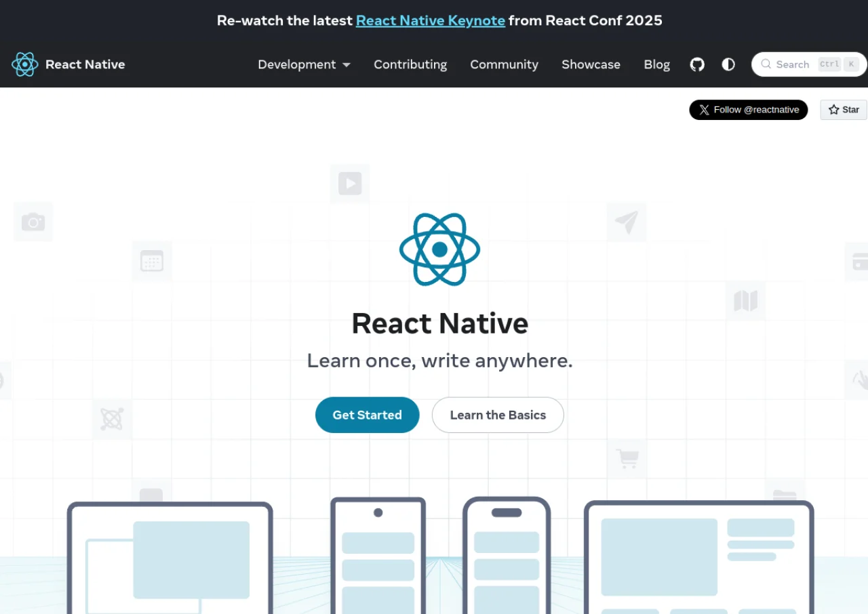Click the Learn the Basics button
This screenshot has height=614, width=868.
pyautogui.click(x=498, y=415)
